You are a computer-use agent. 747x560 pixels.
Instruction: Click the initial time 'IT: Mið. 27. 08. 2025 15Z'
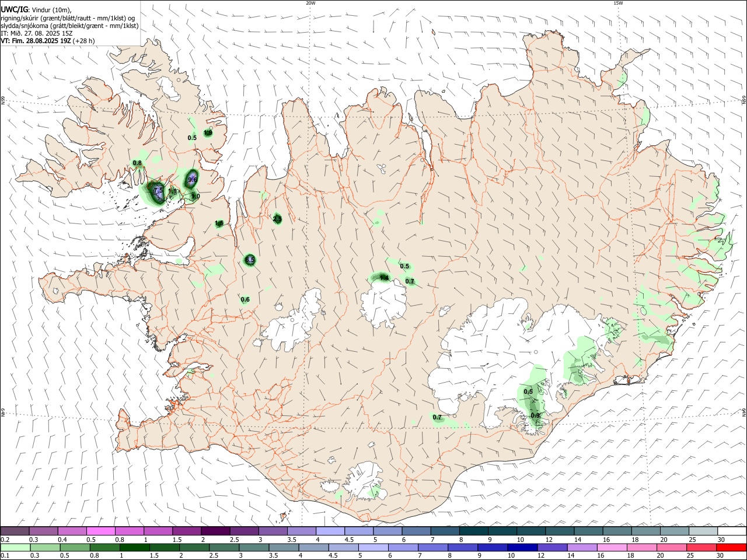tap(37, 33)
